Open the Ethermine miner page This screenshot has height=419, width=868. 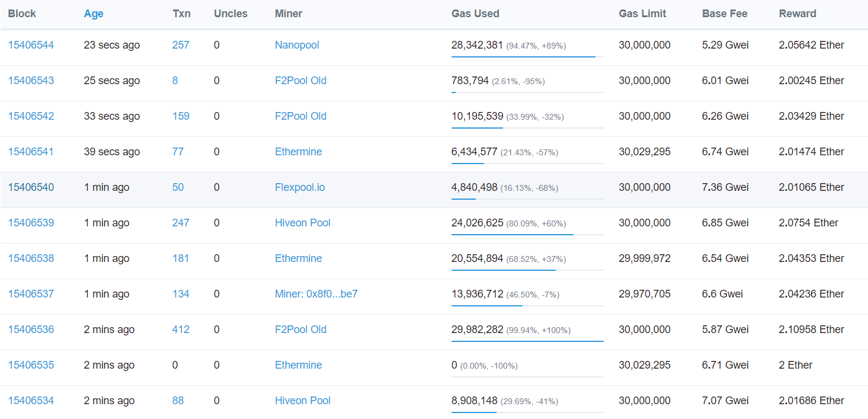[298, 152]
